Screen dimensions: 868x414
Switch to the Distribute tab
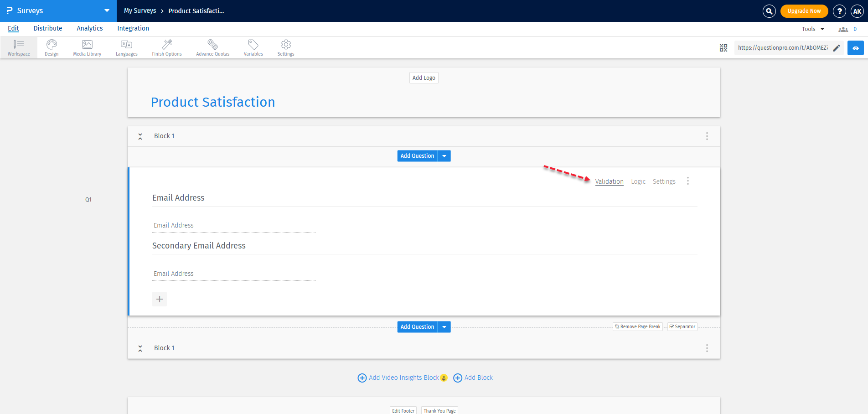[x=48, y=28]
